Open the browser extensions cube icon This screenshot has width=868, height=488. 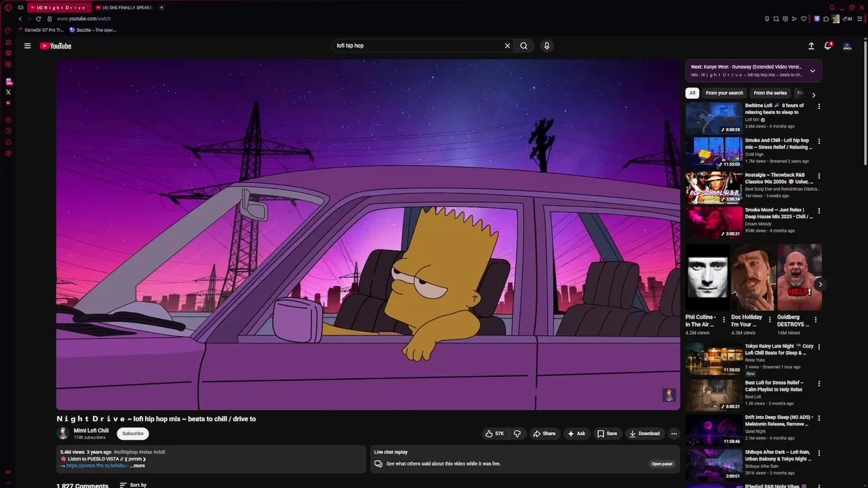[x=826, y=19]
